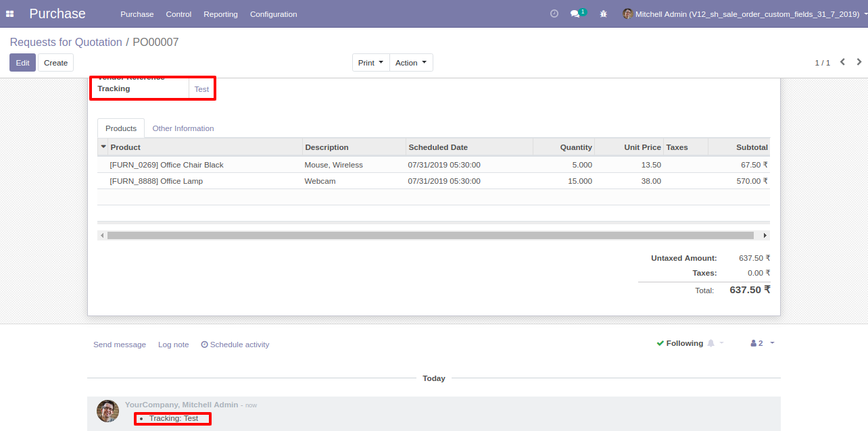Viewport: 868px width, 431px height.
Task: Sort by Scheduled Date column header
Action: (x=469, y=147)
